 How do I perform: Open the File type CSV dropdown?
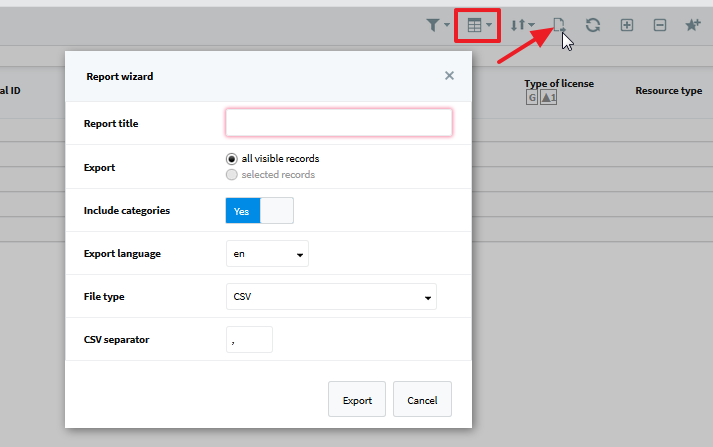point(331,296)
